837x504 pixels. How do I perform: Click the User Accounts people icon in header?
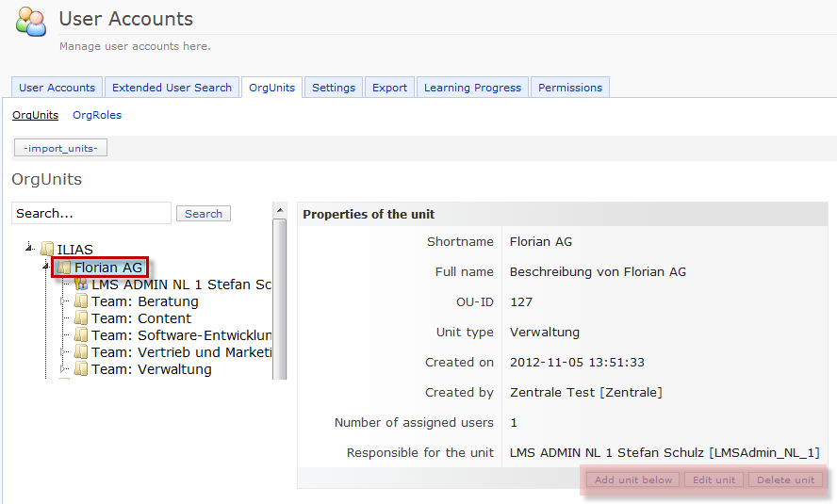(x=30, y=22)
